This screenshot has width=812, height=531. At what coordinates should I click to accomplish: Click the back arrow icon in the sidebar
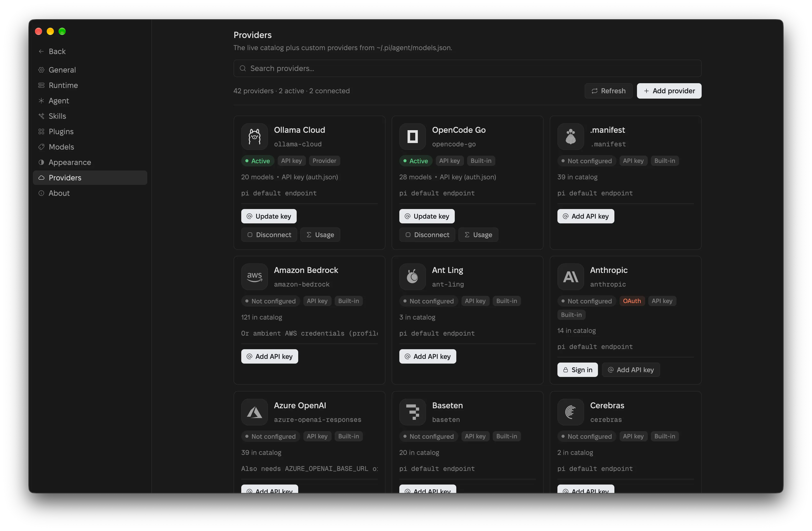pos(41,52)
